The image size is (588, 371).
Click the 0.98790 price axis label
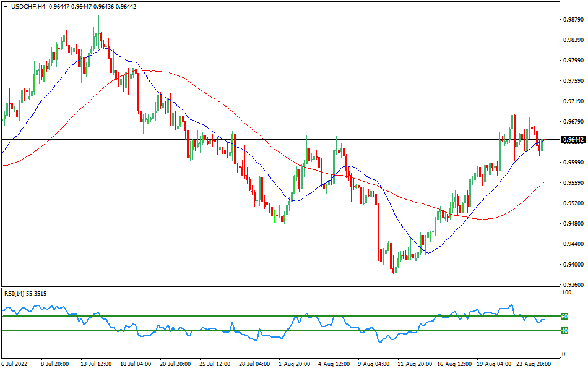coord(572,20)
